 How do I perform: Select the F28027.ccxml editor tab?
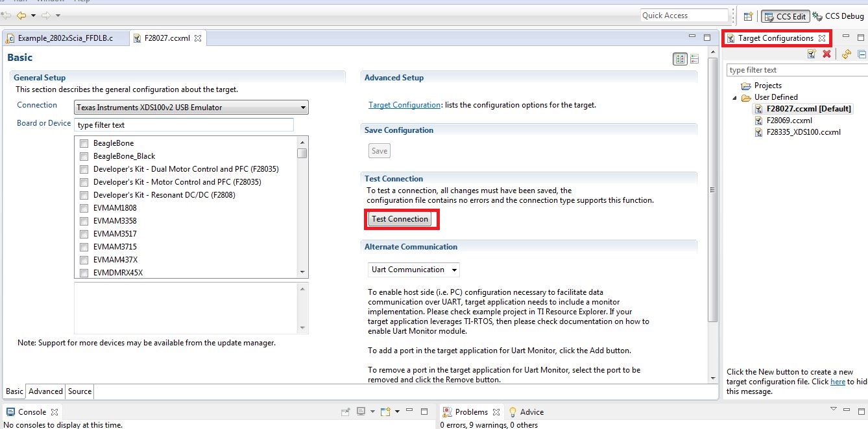point(167,38)
